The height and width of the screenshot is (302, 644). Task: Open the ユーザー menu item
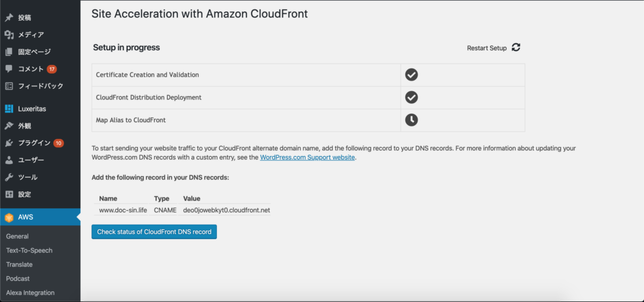pos(40,160)
